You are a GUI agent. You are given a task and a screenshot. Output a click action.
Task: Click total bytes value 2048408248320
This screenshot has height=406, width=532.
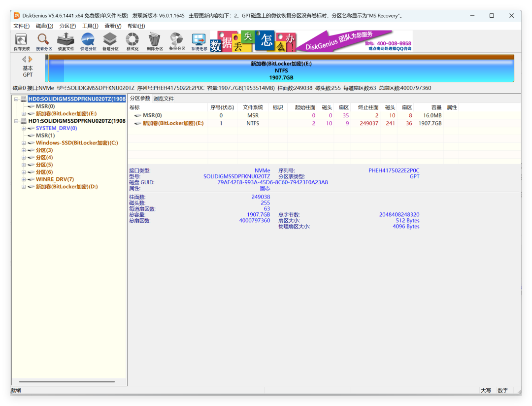click(x=399, y=214)
